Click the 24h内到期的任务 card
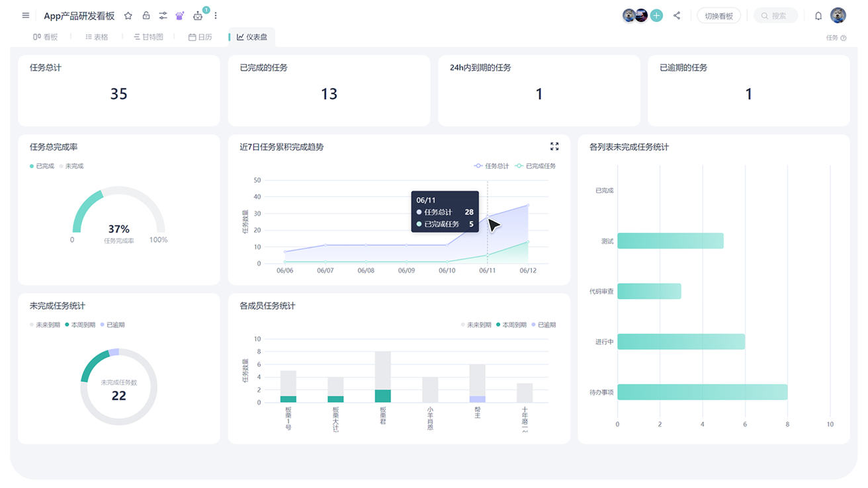Screen dimensions: 868x488 pyautogui.click(x=539, y=91)
